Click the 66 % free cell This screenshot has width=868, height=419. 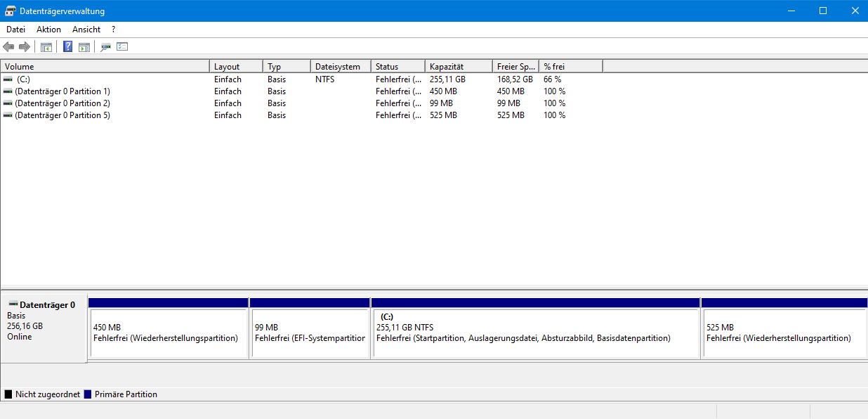553,79
